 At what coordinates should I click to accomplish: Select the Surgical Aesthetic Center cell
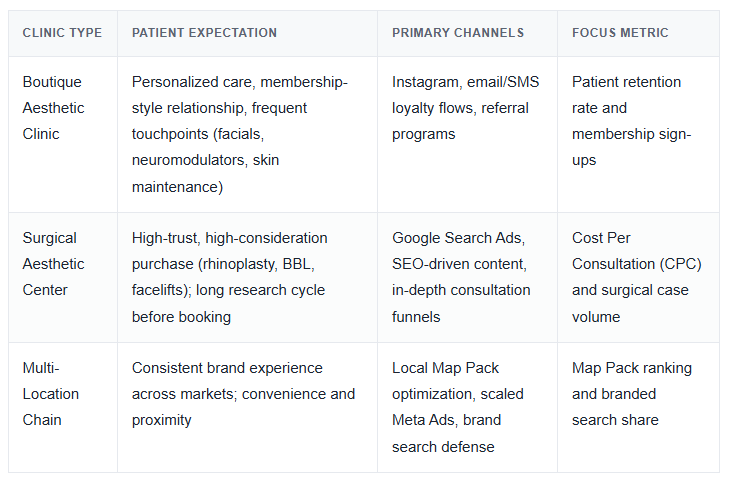coord(62,277)
